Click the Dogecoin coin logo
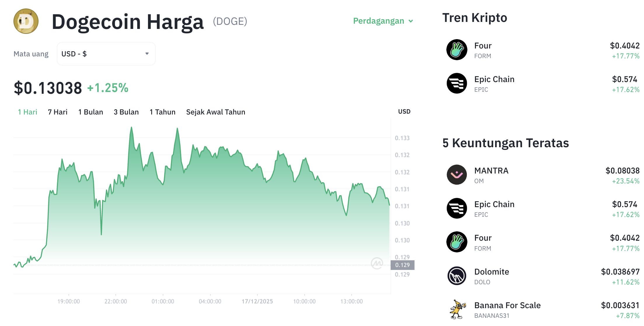This screenshot has height=326, width=644. point(26,21)
